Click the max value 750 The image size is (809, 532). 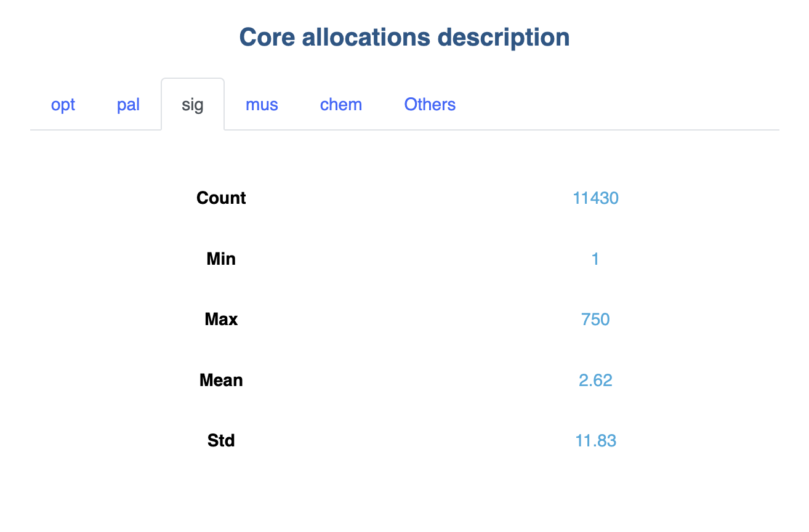tap(595, 320)
